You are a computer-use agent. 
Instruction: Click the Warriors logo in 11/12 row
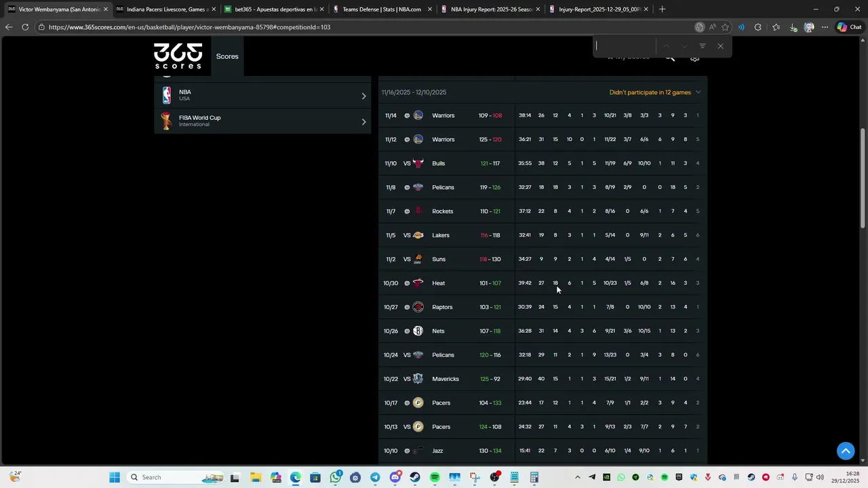tap(418, 139)
